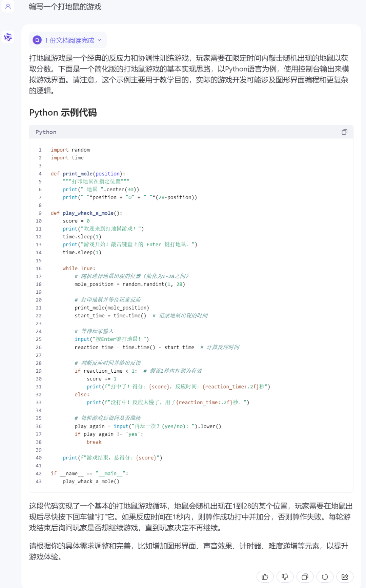This screenshot has width=366, height=588.
Task: Click the "break" statement on line 38
Action: (x=94, y=442)
